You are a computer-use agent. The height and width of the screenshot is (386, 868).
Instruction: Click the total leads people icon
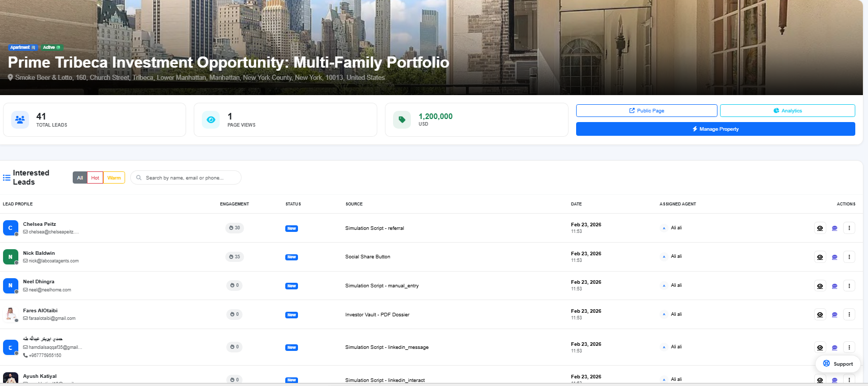(x=20, y=120)
